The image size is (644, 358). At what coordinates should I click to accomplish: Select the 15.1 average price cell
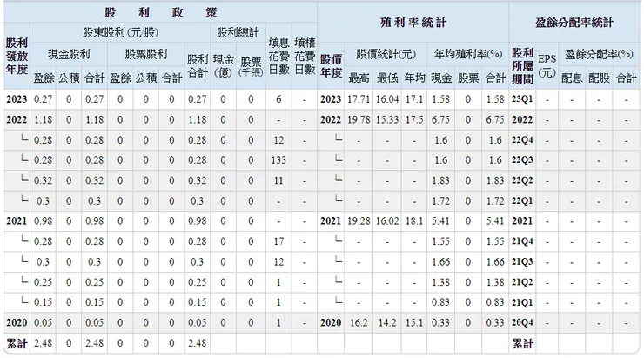click(x=414, y=322)
